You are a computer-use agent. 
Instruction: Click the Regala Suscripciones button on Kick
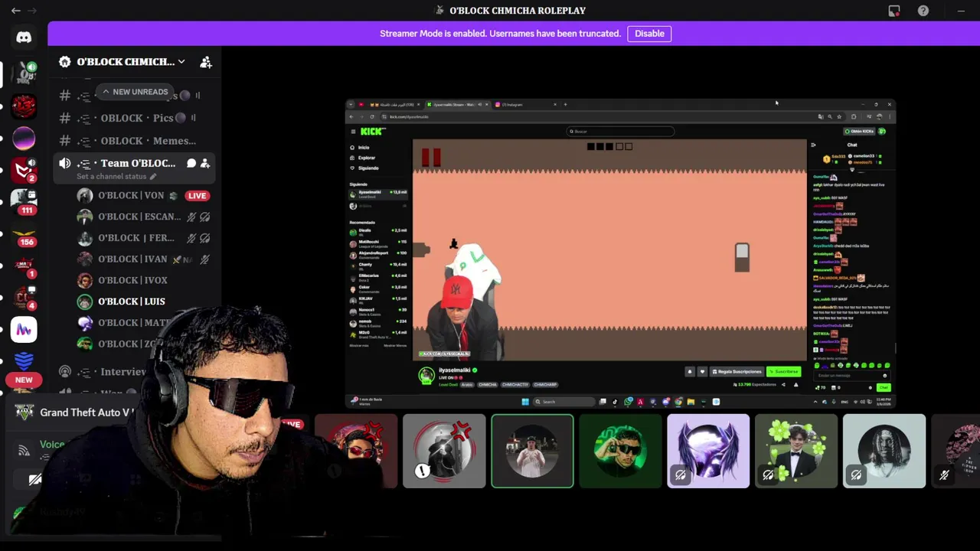point(737,372)
